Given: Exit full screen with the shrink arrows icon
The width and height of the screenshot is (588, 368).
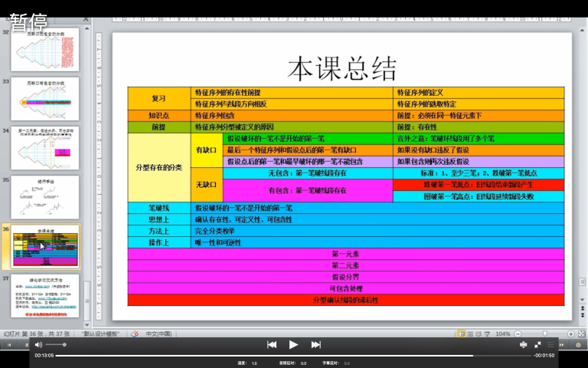Looking at the screenshot, I should pos(537,345).
